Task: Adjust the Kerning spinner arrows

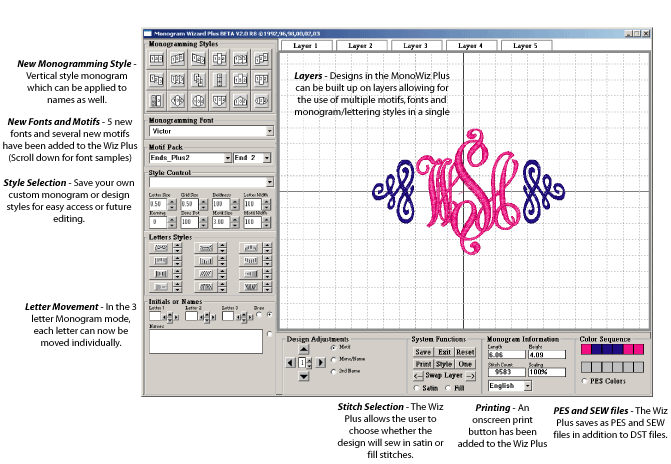Action: tap(172, 222)
